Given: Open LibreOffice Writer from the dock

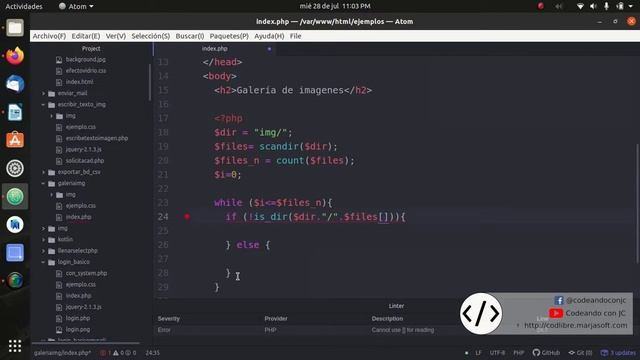Looking at the screenshot, I should pyautogui.click(x=15, y=112).
